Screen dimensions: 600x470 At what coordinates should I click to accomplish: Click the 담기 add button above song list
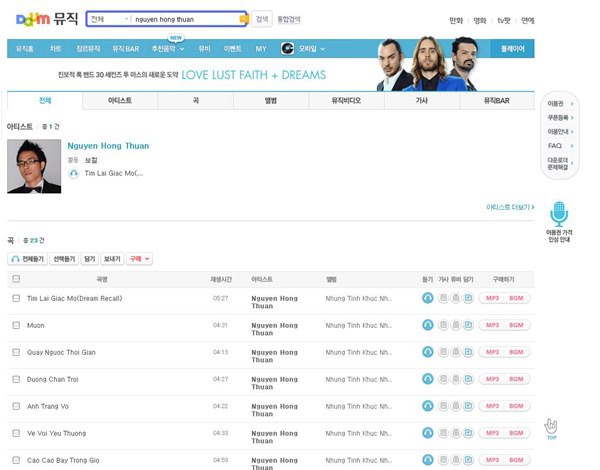tap(90, 259)
